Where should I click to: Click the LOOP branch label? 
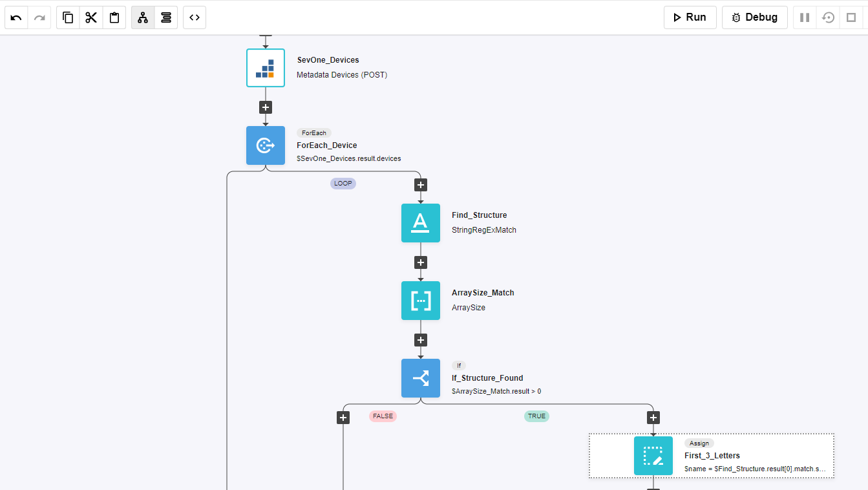[343, 184]
